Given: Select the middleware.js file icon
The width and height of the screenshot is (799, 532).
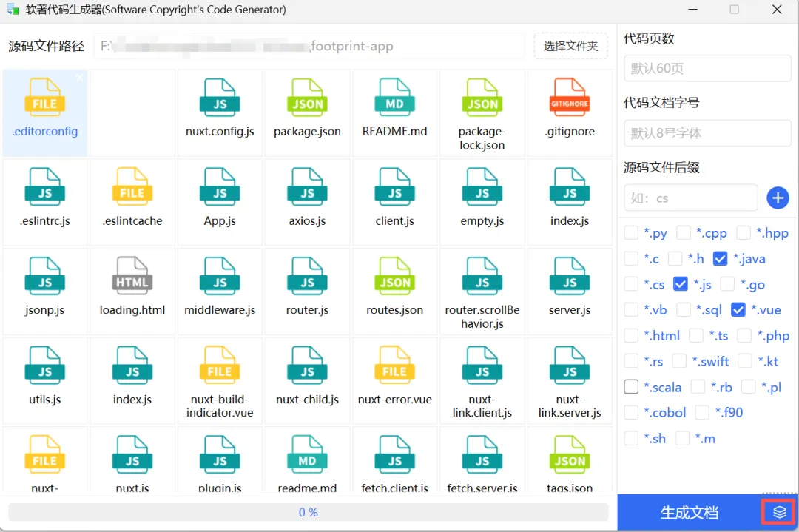Looking at the screenshot, I should pos(220,276).
